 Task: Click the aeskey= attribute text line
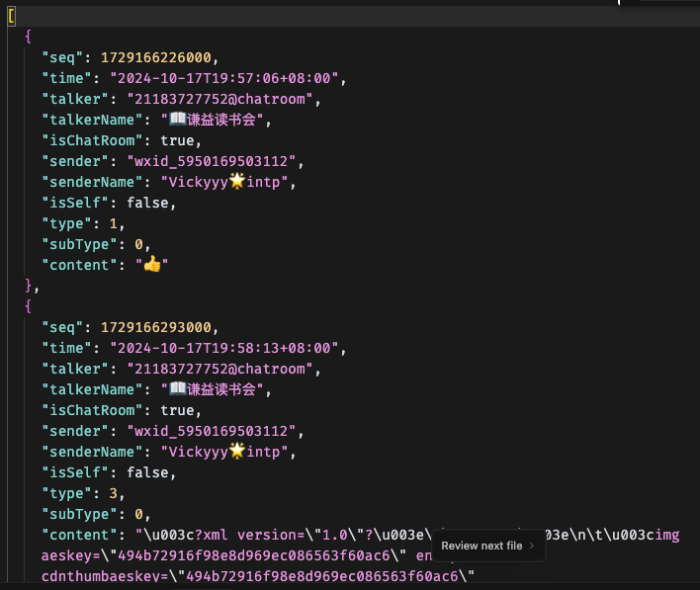(236, 555)
